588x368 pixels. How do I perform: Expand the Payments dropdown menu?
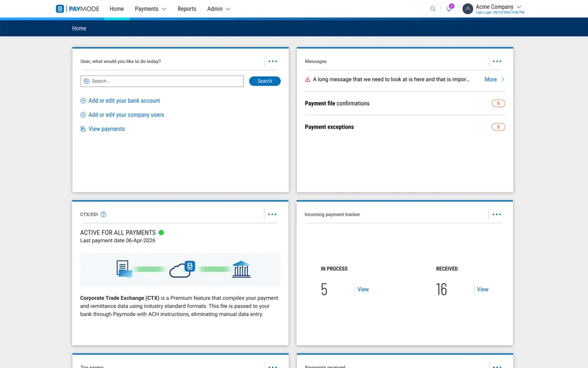pyautogui.click(x=150, y=9)
